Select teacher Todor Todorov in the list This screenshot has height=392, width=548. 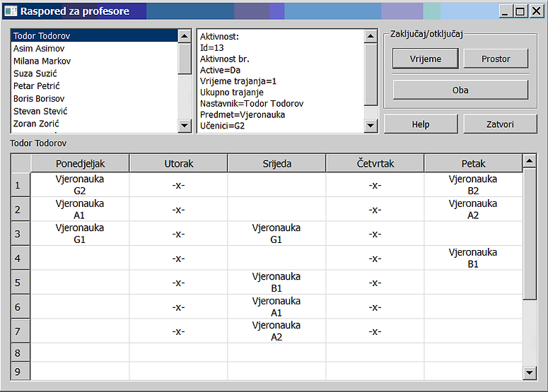point(95,35)
